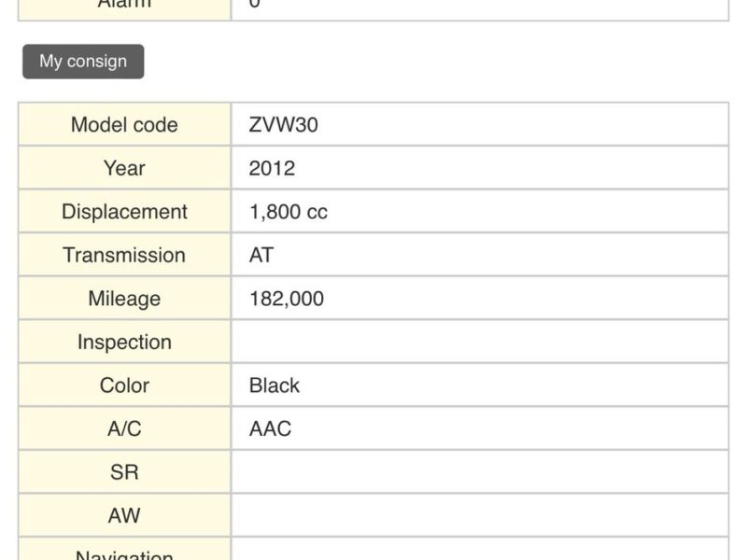Click the Year label cell

click(x=124, y=168)
